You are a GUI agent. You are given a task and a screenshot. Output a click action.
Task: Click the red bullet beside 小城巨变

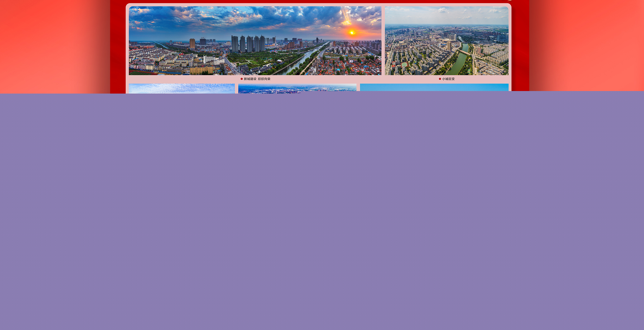(x=440, y=79)
